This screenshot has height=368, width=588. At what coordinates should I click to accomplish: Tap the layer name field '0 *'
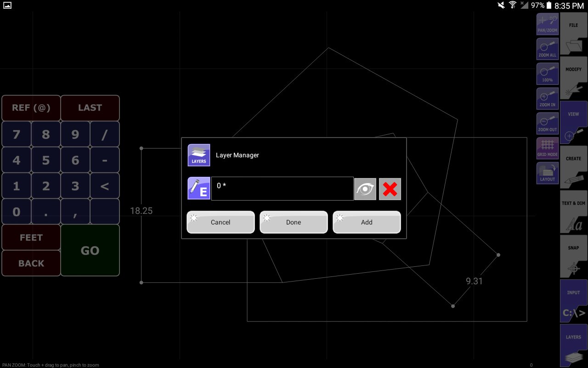[283, 189]
